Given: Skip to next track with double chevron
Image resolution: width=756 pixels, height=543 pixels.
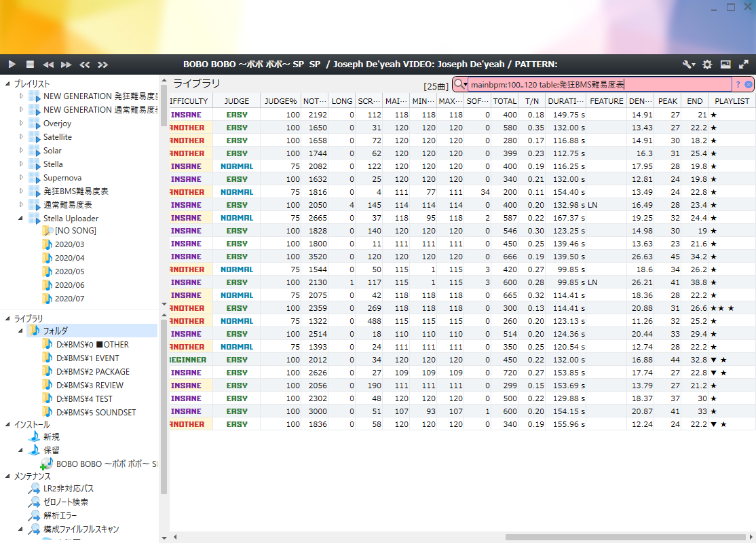Looking at the screenshot, I should point(102,64).
